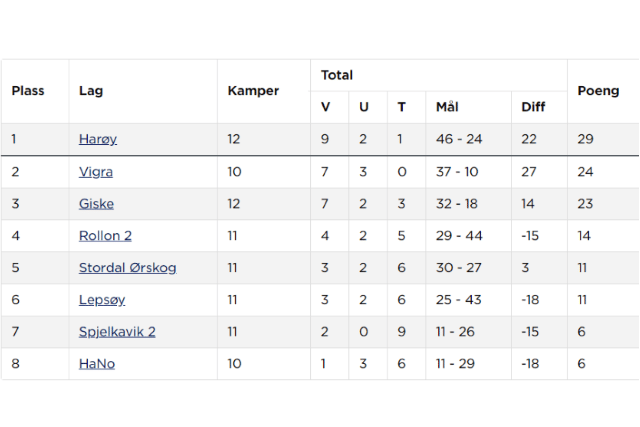Click the Plass column header
Viewport: 640px width, 427px height.
(28, 91)
